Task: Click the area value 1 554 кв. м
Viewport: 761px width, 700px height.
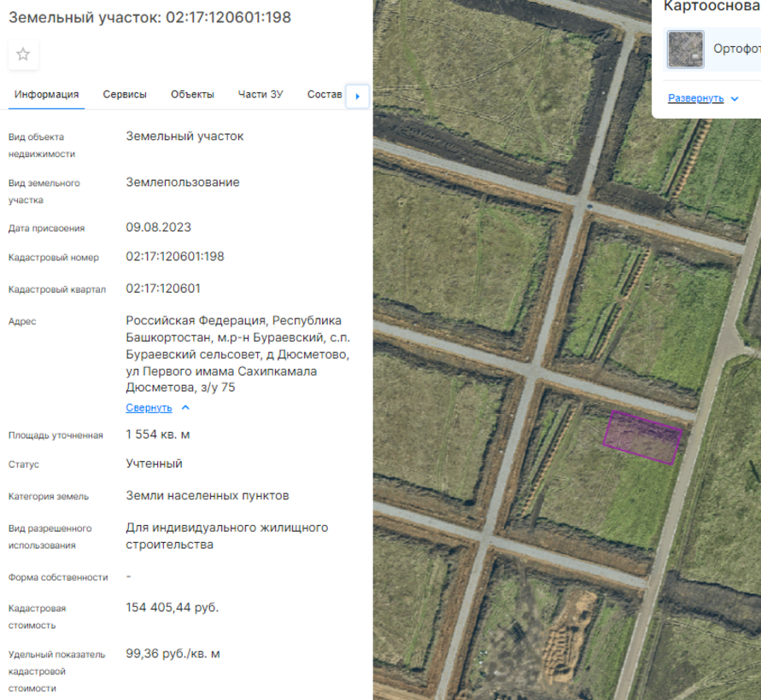Action: (157, 435)
